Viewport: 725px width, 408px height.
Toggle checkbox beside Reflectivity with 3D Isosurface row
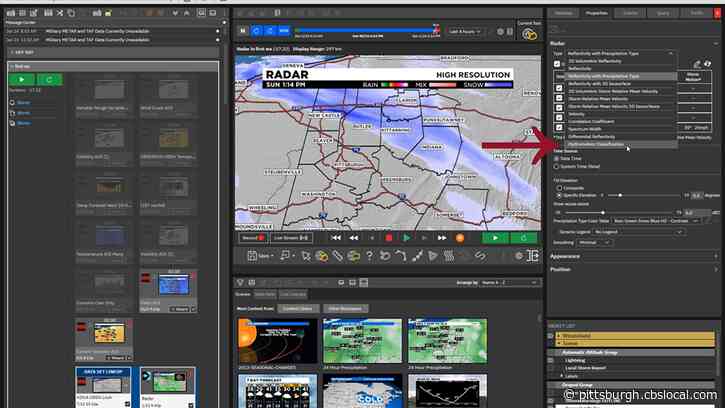click(559, 87)
